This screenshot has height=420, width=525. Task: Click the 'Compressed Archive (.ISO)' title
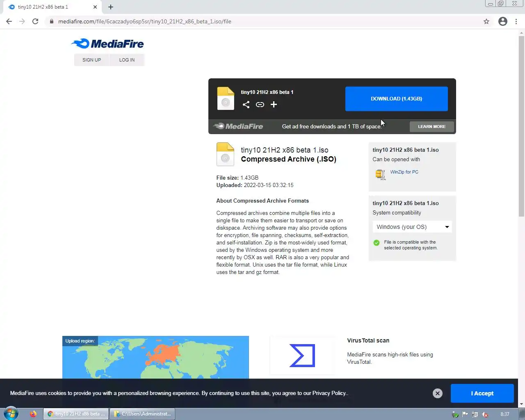coord(288,159)
